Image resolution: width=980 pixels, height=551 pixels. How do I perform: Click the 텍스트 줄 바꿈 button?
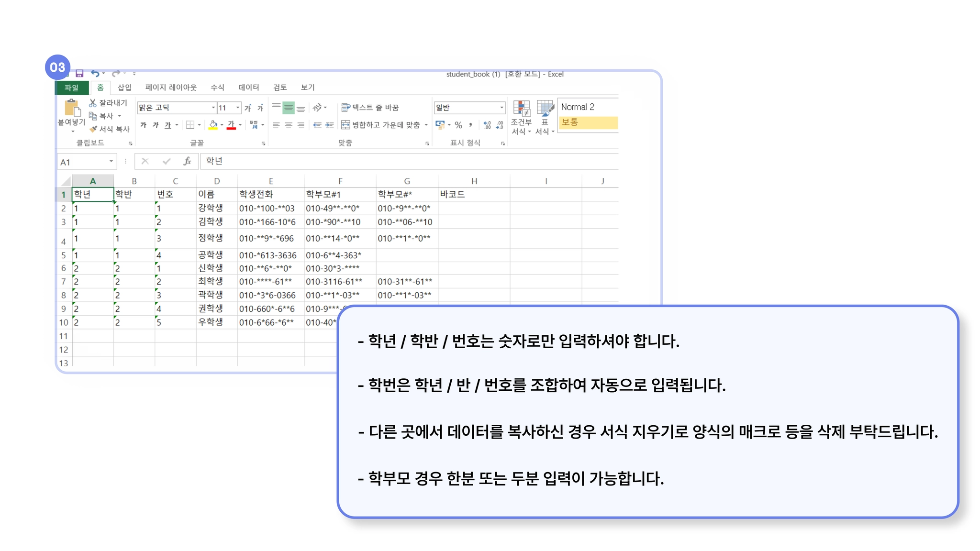pyautogui.click(x=370, y=108)
